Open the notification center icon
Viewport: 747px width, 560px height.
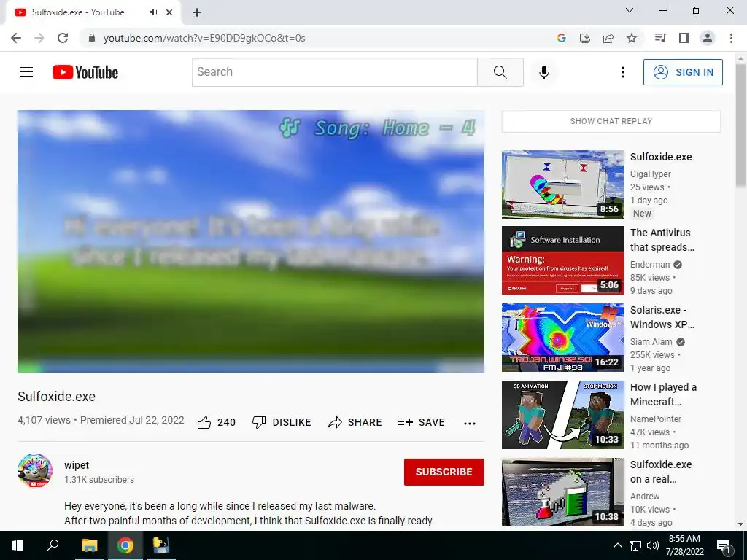point(723,545)
